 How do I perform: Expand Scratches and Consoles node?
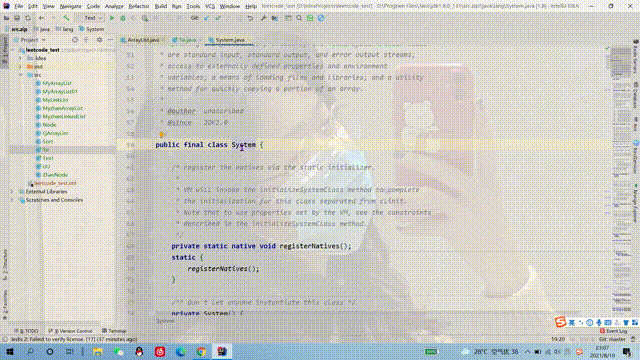pyautogui.click(x=12, y=200)
